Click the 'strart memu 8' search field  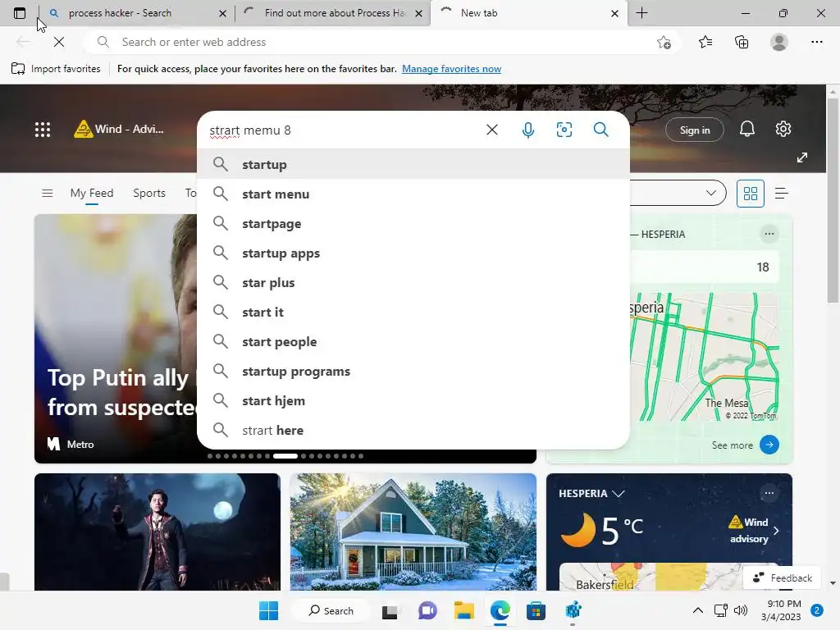click(x=343, y=130)
